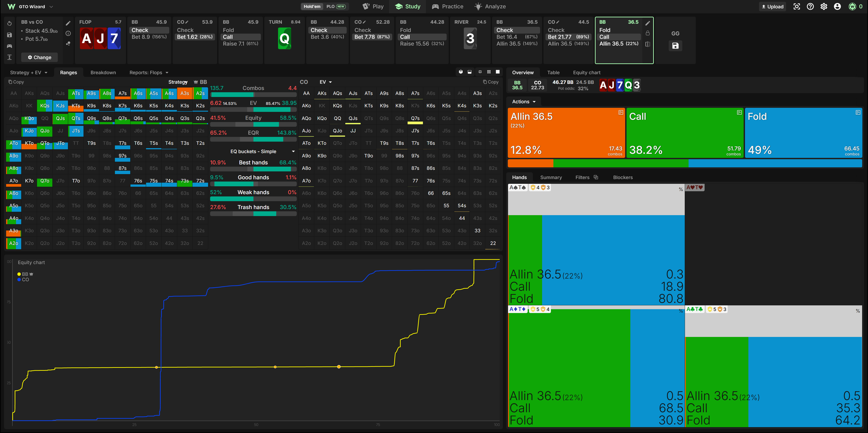Open the Ranges tab
868x433 pixels.
(68, 72)
